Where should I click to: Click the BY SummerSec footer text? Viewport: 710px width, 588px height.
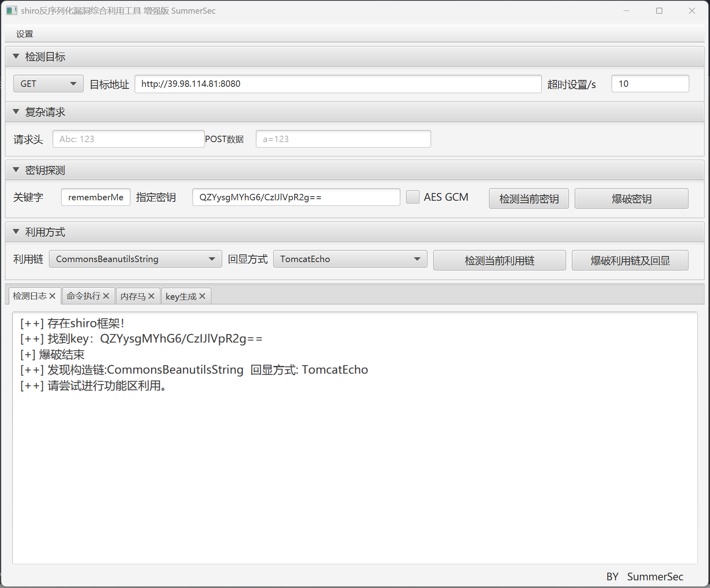pos(645,576)
